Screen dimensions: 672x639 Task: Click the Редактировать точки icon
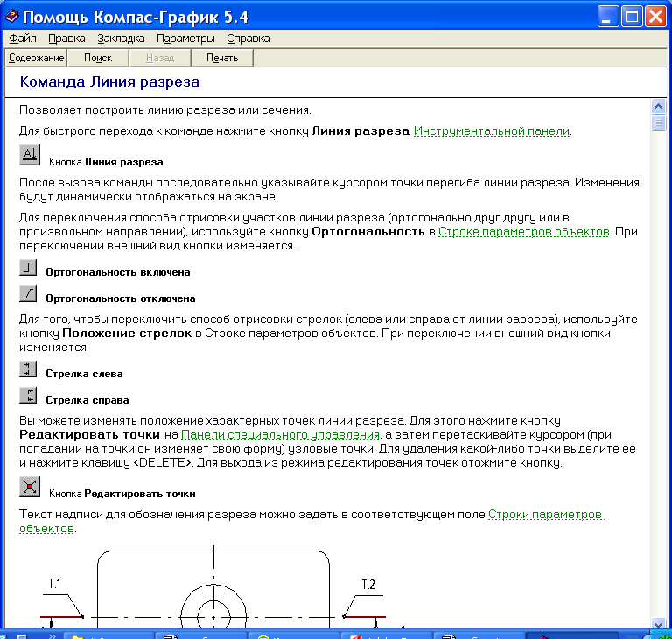pos(30,487)
